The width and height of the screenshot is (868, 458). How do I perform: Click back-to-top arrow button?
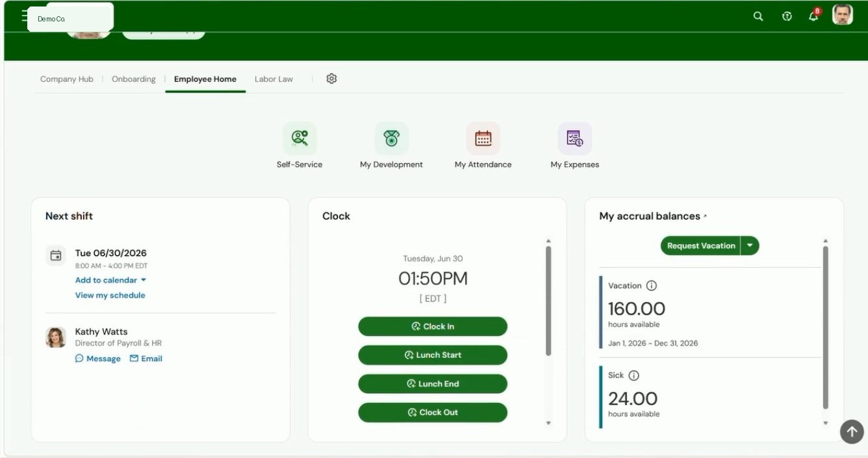852,431
